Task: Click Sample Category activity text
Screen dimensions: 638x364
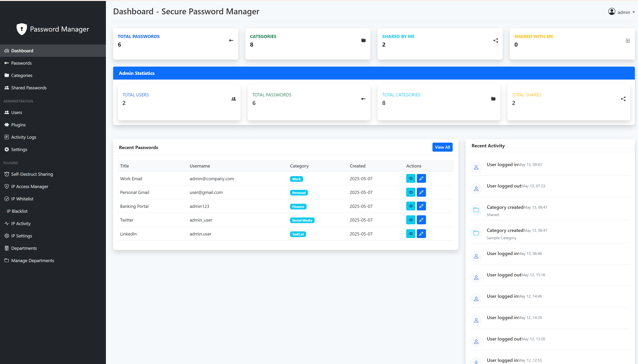Action: tap(501, 238)
